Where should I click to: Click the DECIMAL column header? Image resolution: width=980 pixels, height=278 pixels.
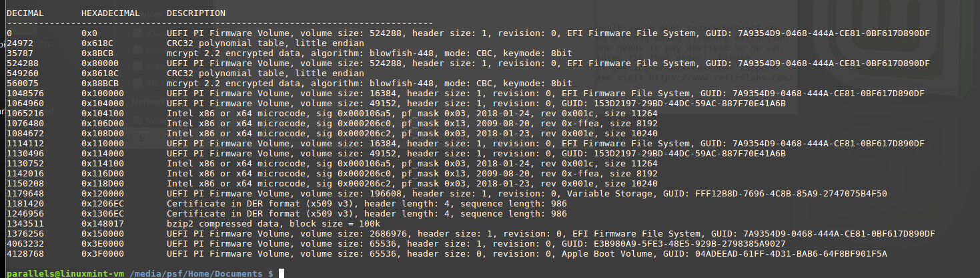23,13
